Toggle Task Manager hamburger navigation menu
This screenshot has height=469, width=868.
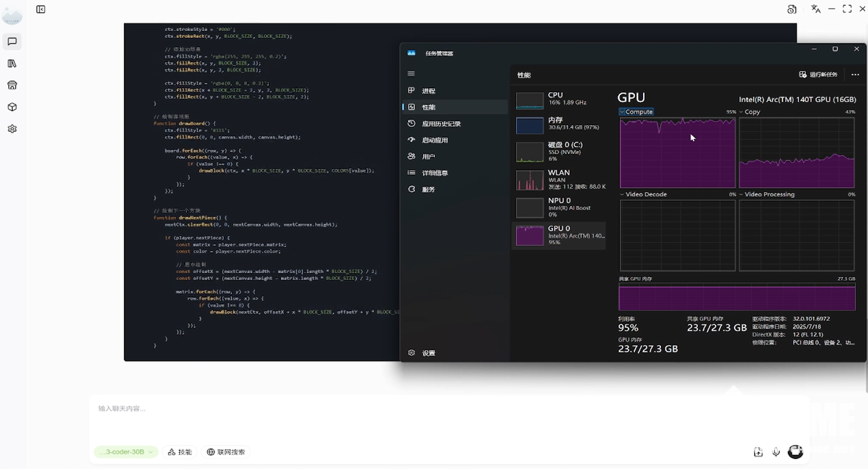tap(411, 74)
